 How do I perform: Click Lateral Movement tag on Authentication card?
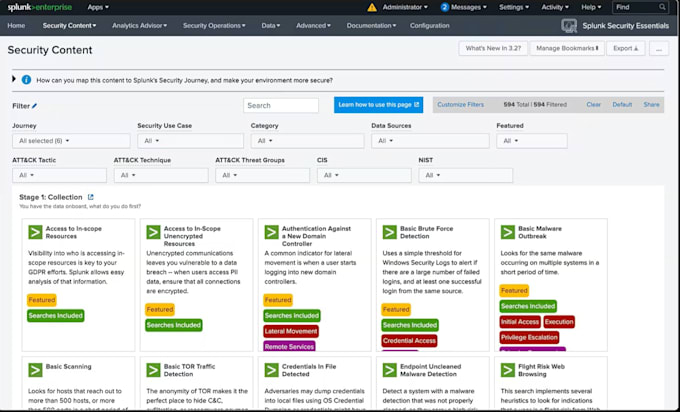[x=291, y=331]
